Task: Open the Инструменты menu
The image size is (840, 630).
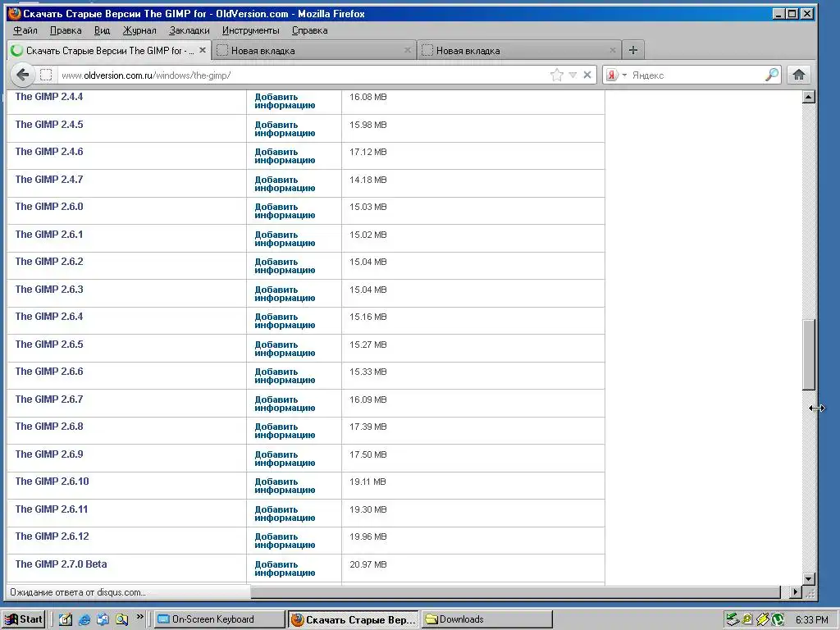Action: tap(251, 30)
